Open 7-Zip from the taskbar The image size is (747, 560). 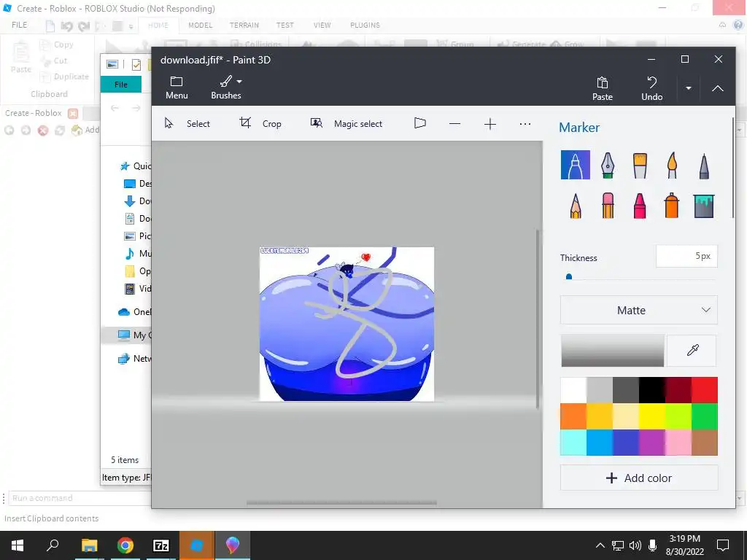click(161, 545)
